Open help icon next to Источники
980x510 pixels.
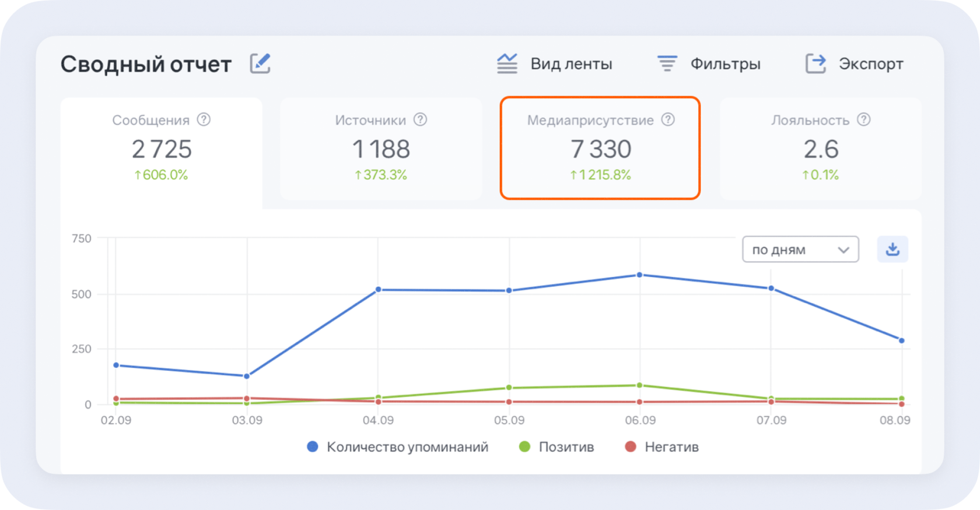(x=420, y=119)
